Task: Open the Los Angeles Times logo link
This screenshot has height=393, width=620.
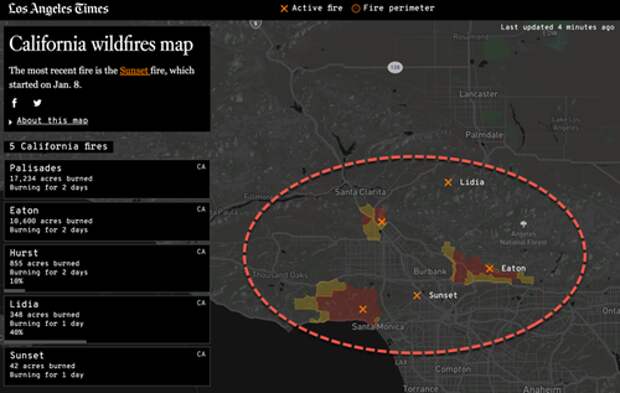Action: click(x=59, y=9)
